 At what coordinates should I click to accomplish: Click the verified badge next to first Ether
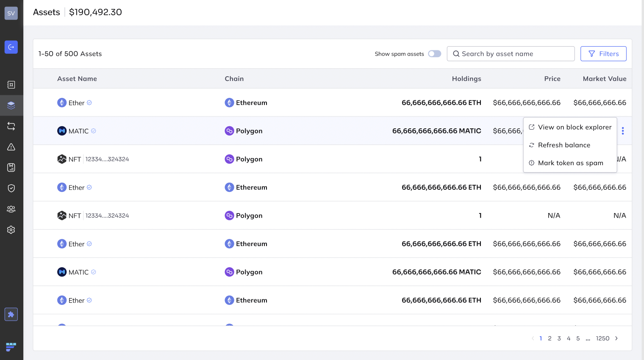pyautogui.click(x=89, y=103)
